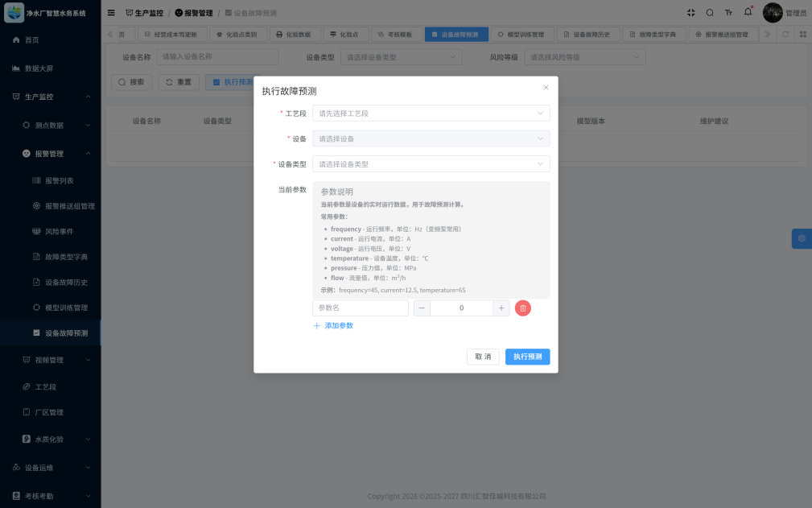Click the 取消 button

[x=483, y=357]
